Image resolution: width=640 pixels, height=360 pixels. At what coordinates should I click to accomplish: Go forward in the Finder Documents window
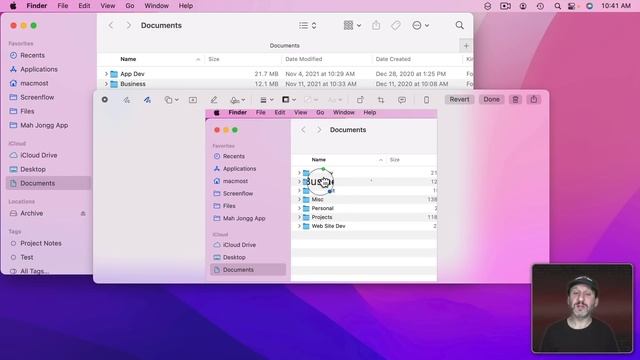pyautogui.click(x=129, y=25)
